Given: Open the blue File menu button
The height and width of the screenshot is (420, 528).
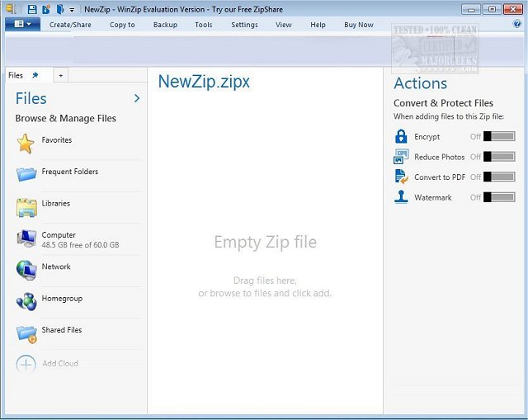Looking at the screenshot, I should click(x=22, y=24).
